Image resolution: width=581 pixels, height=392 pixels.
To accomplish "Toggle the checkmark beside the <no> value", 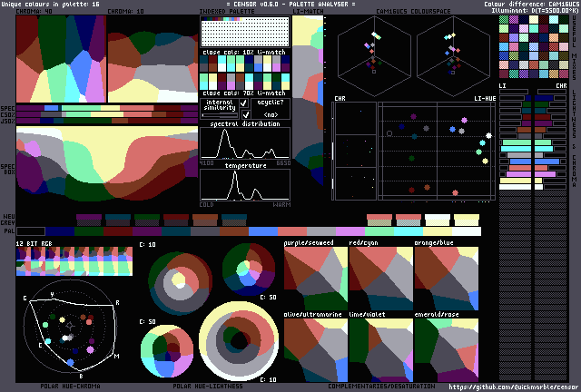I will 245,114.
